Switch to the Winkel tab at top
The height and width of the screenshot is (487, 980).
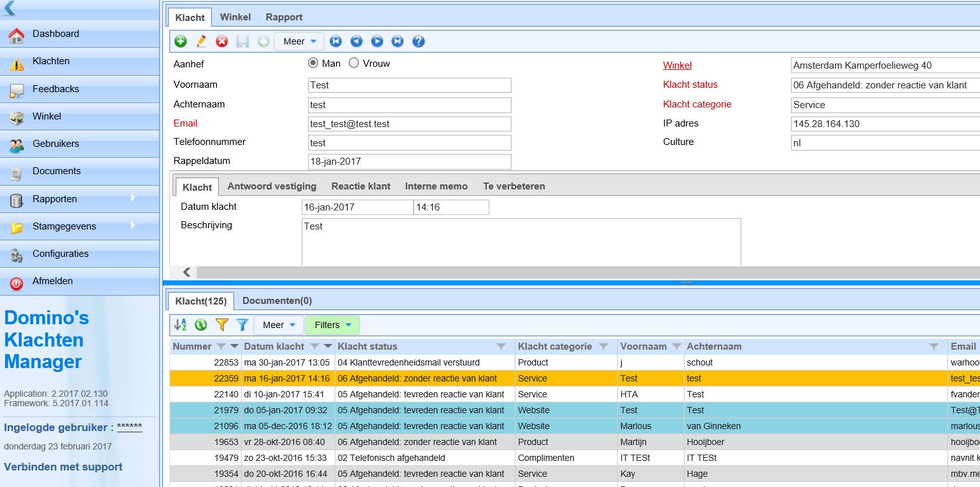(235, 17)
